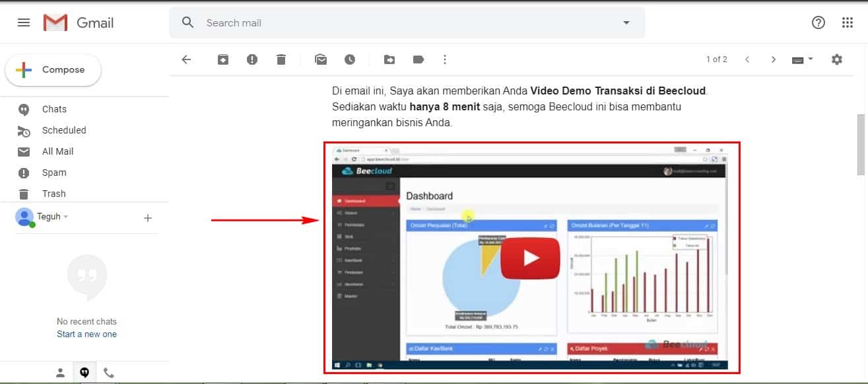
Task: Click the Move to folder icon
Action: [389, 59]
